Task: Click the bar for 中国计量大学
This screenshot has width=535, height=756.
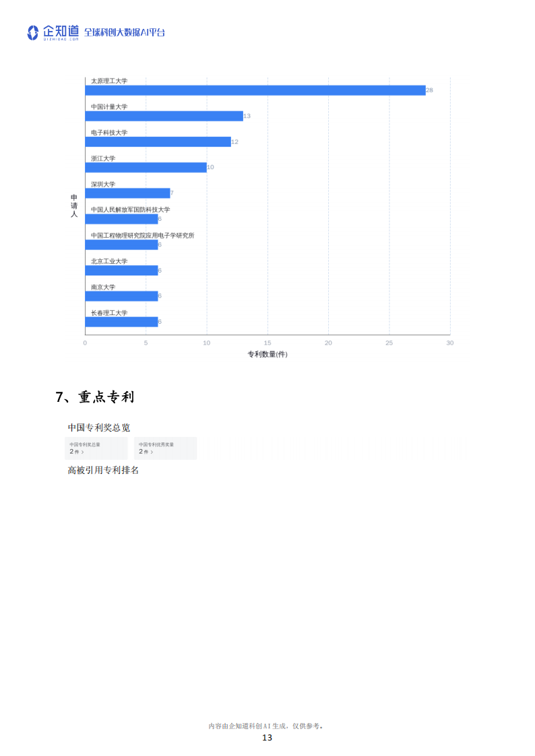Action: (164, 116)
